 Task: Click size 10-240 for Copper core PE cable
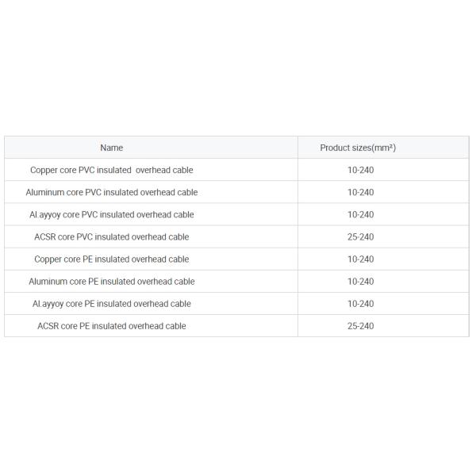coord(360,259)
